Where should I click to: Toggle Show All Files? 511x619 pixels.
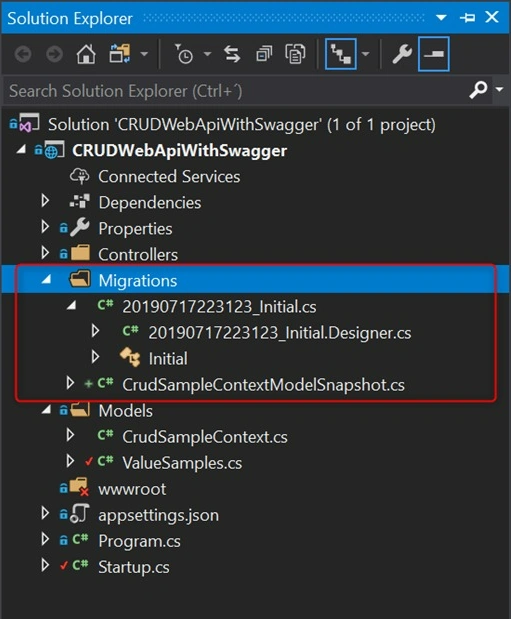click(x=295, y=54)
